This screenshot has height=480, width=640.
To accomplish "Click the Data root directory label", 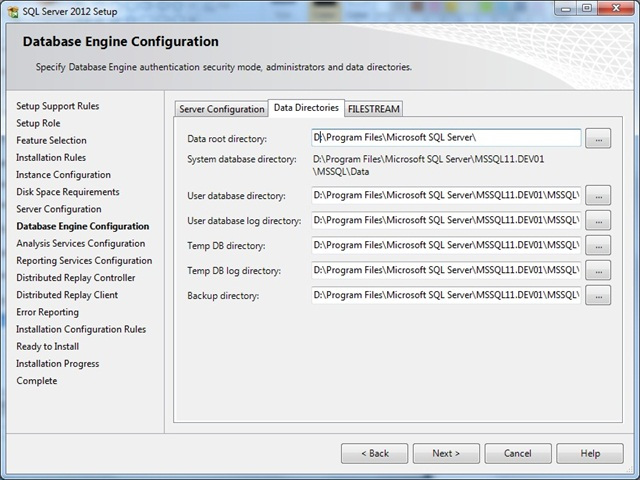I will coord(227,139).
